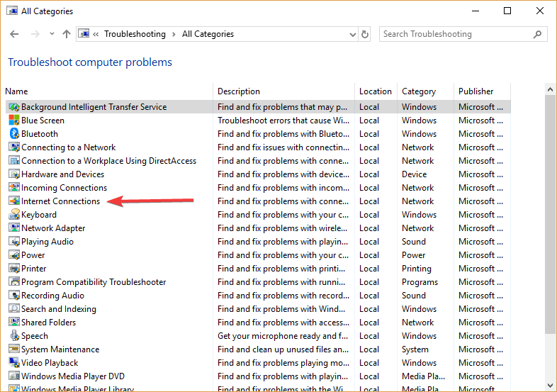Click the Shared Folders icon

14,323
